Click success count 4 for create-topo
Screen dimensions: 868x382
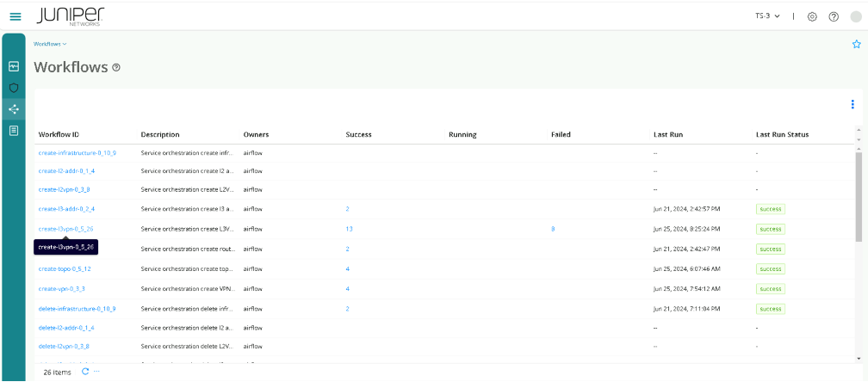coord(348,268)
